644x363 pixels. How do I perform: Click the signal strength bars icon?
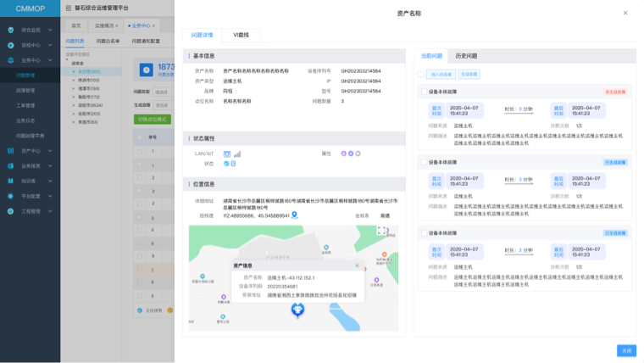tap(237, 154)
